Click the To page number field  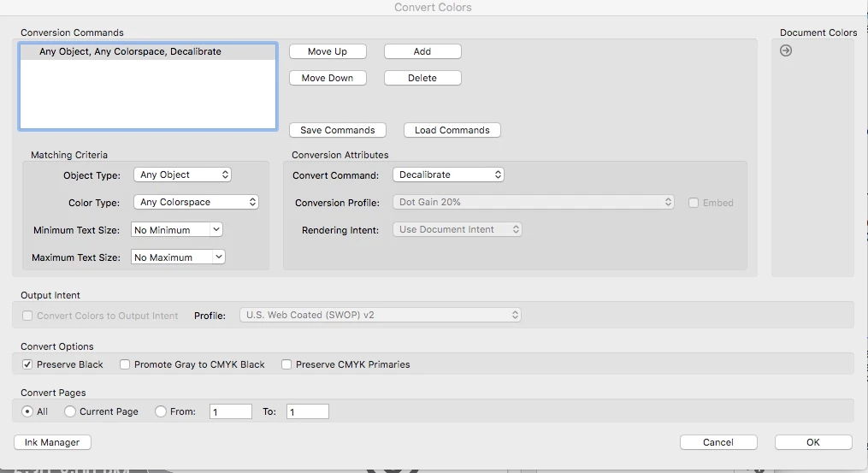click(308, 411)
